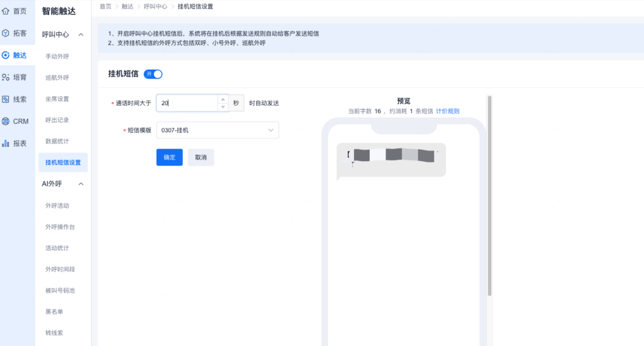
Task: Click the 通话时间大于 seconds input field
Action: click(187, 103)
